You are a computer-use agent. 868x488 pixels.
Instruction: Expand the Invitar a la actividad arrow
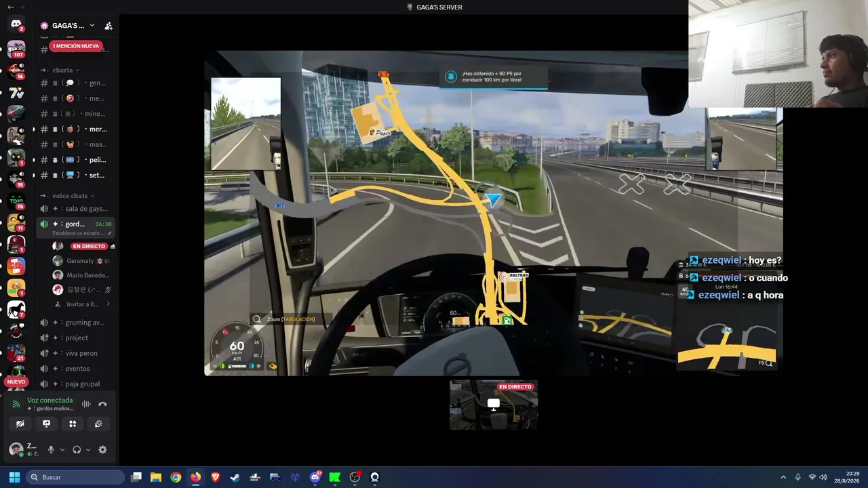pyautogui.click(x=108, y=304)
